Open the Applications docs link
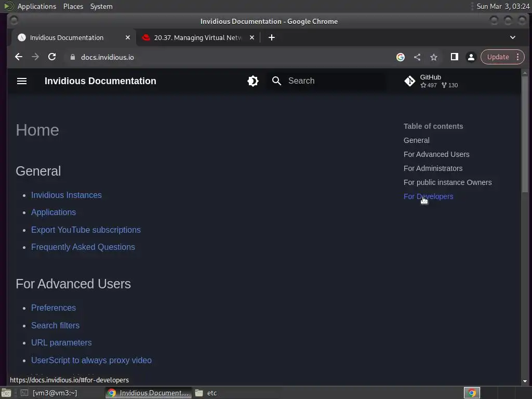 pos(54,212)
